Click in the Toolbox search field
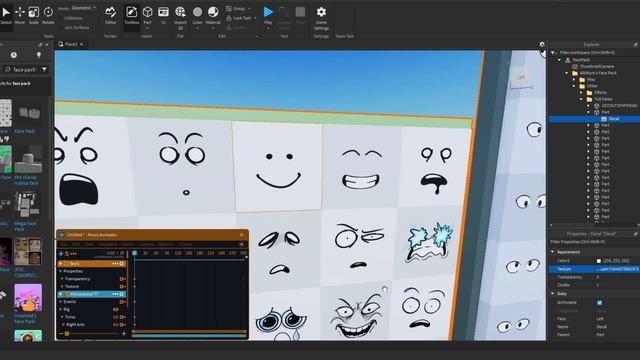 (x=24, y=70)
